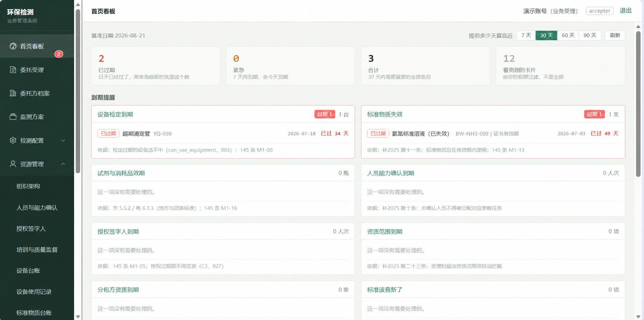Click the 紧急 summary card showing 0
The width and height of the screenshot is (644, 320).
pyautogui.click(x=290, y=66)
